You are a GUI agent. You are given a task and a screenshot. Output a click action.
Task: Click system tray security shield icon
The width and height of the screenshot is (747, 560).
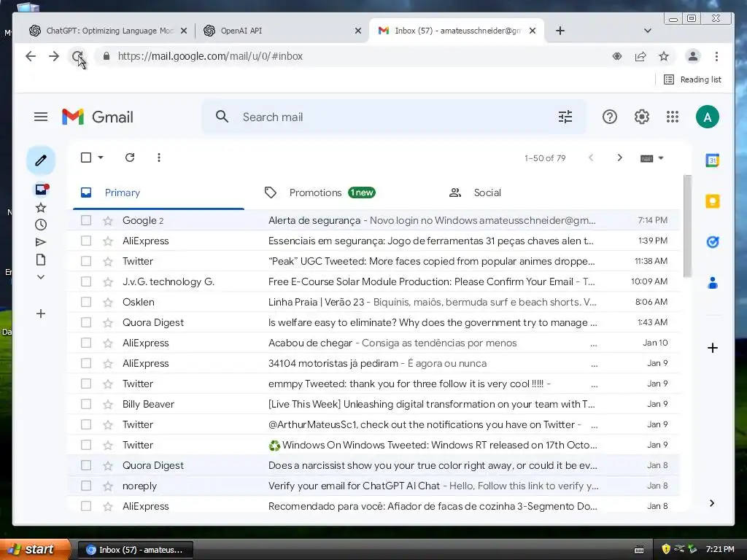click(x=666, y=549)
